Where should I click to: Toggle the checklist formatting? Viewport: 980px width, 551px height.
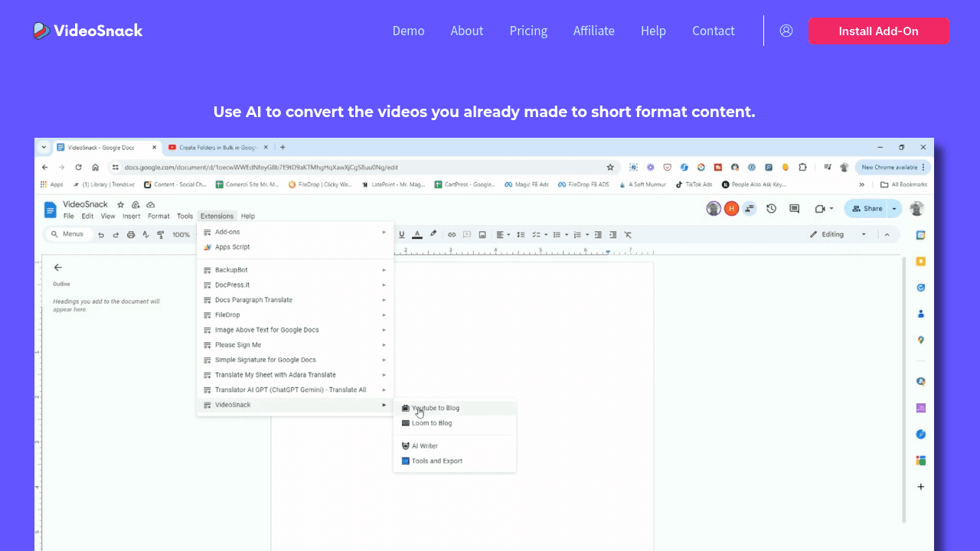(x=536, y=234)
